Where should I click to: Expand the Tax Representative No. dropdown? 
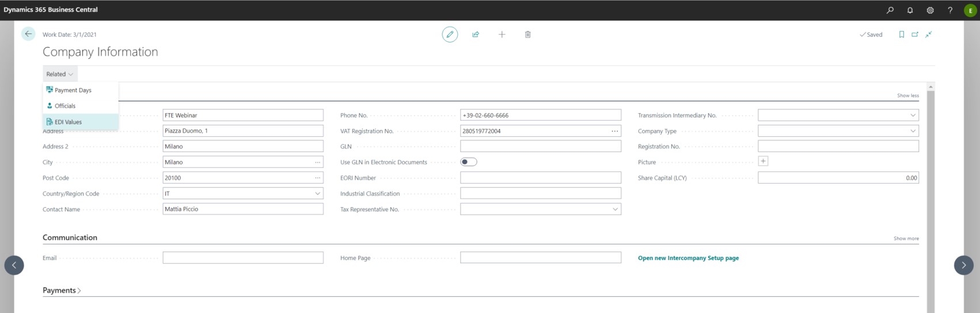tap(615, 209)
